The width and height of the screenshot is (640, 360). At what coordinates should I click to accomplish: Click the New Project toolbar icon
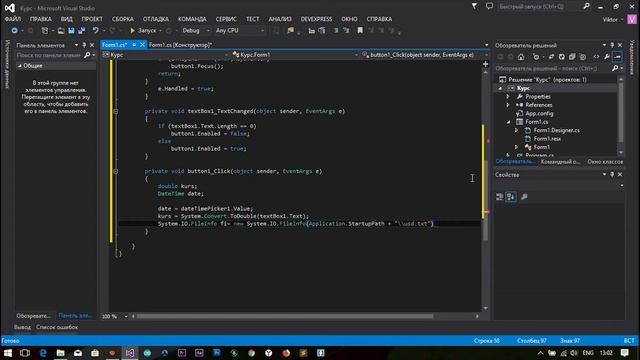pos(45,31)
